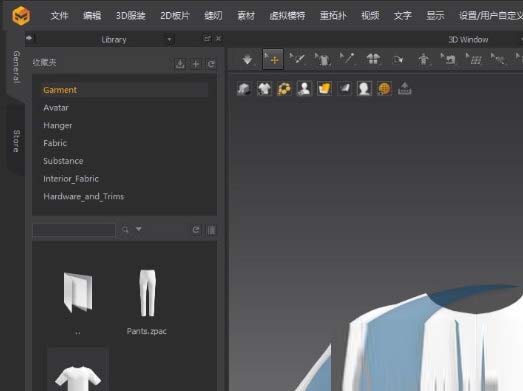Choose the arrow-with-brush tool in 3D toolbar
This screenshot has width=523, height=391.
pyautogui.click(x=297, y=59)
